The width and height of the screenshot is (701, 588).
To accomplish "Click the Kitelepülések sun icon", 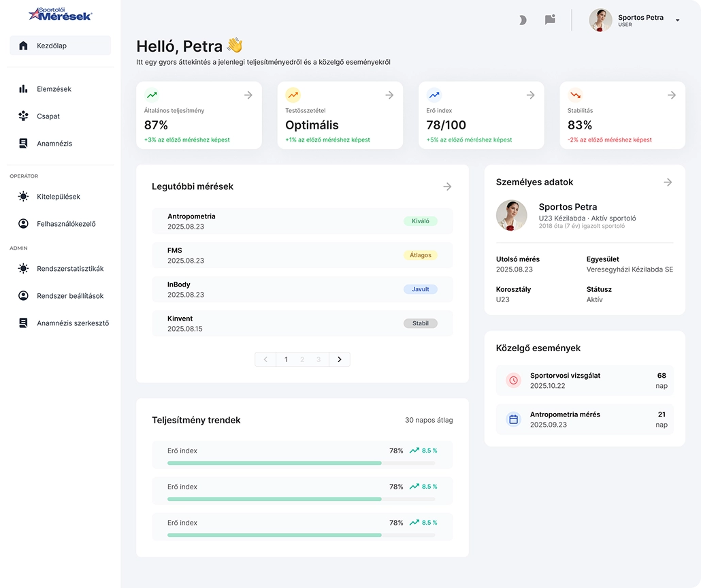I will tap(23, 196).
